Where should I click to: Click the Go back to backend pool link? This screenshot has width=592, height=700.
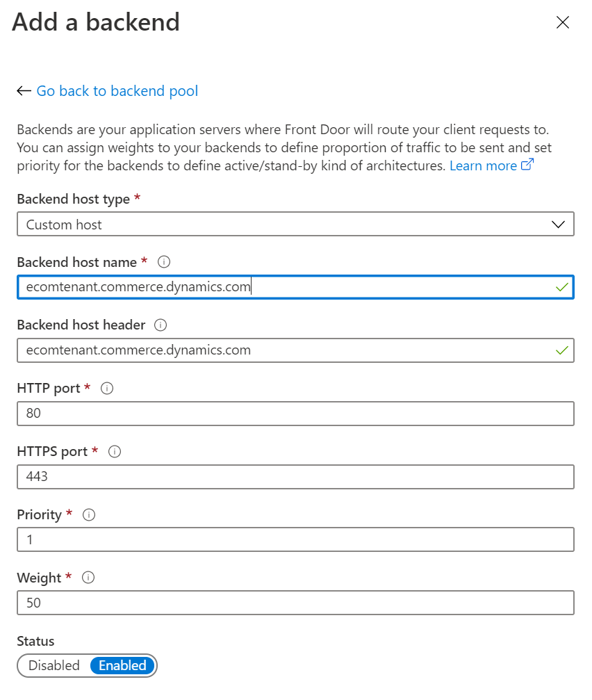pyautogui.click(x=117, y=90)
